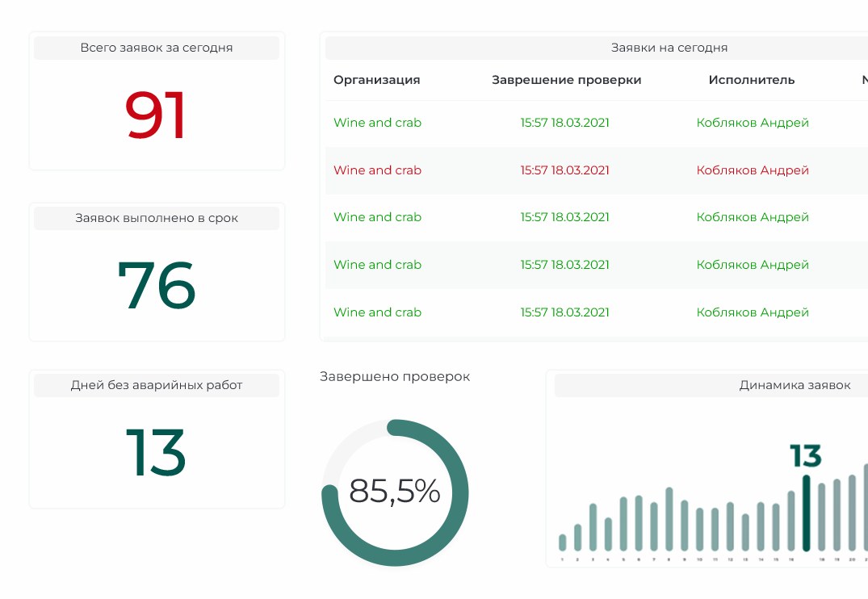Click the chart bar for day 10
The width and height of the screenshot is (868, 599).
point(700,530)
